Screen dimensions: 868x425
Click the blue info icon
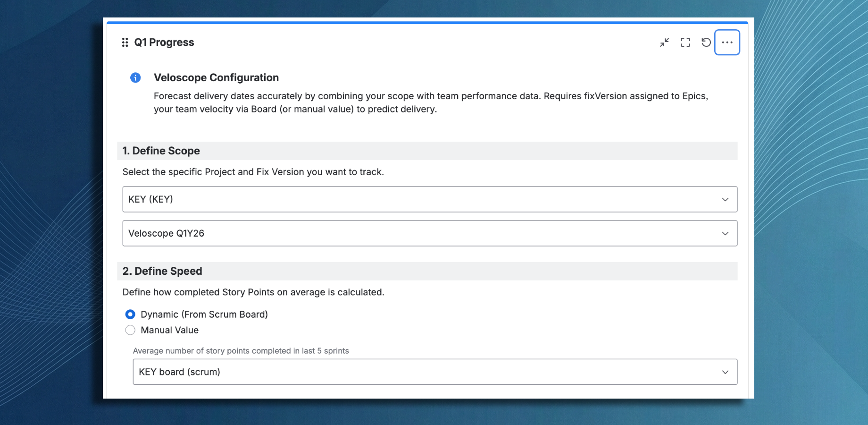135,77
